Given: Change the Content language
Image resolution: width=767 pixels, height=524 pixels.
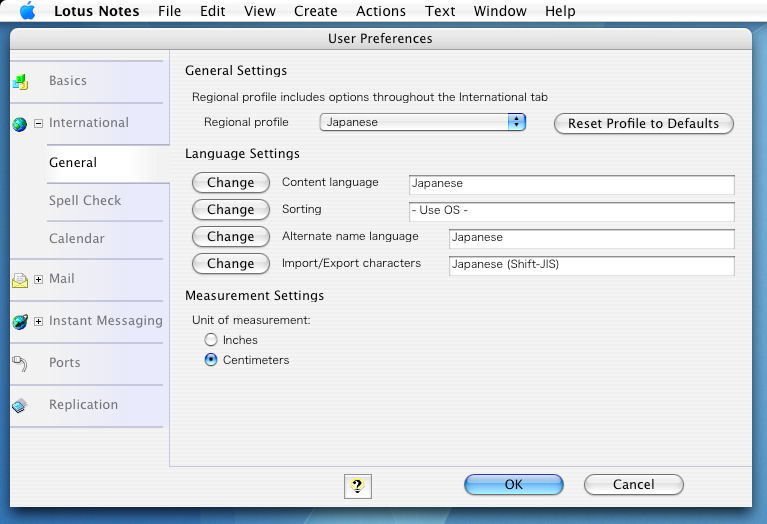Looking at the screenshot, I should click(231, 182).
